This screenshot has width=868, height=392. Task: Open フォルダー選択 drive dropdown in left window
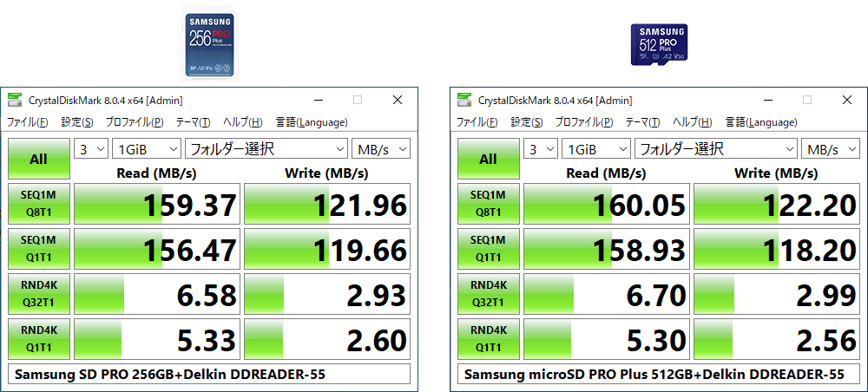point(266,148)
